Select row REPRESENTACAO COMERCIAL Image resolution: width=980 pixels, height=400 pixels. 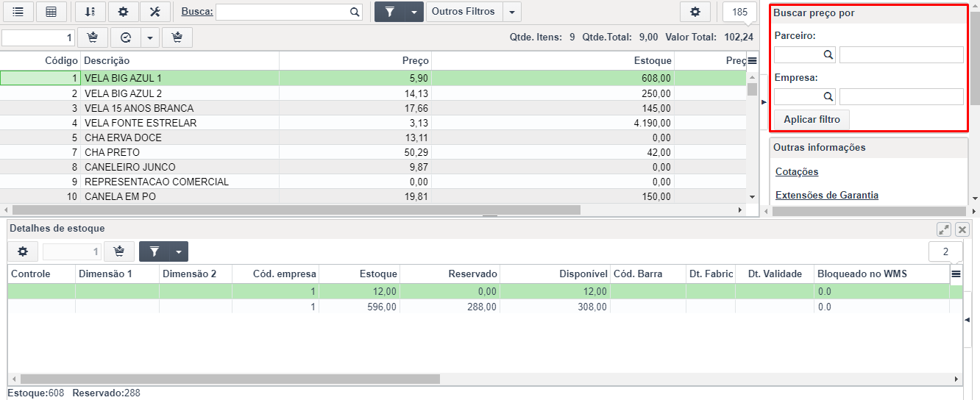click(x=373, y=182)
